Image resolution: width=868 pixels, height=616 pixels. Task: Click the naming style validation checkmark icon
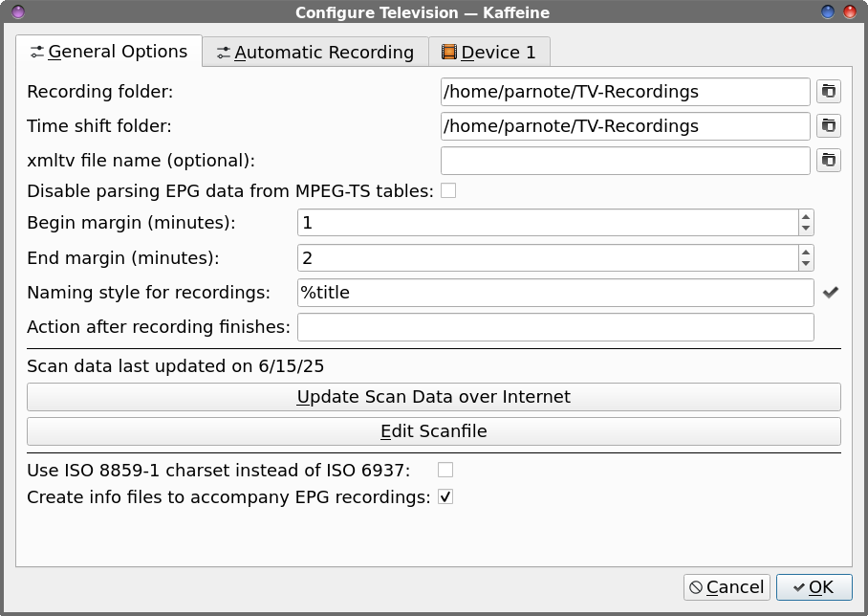[831, 292]
